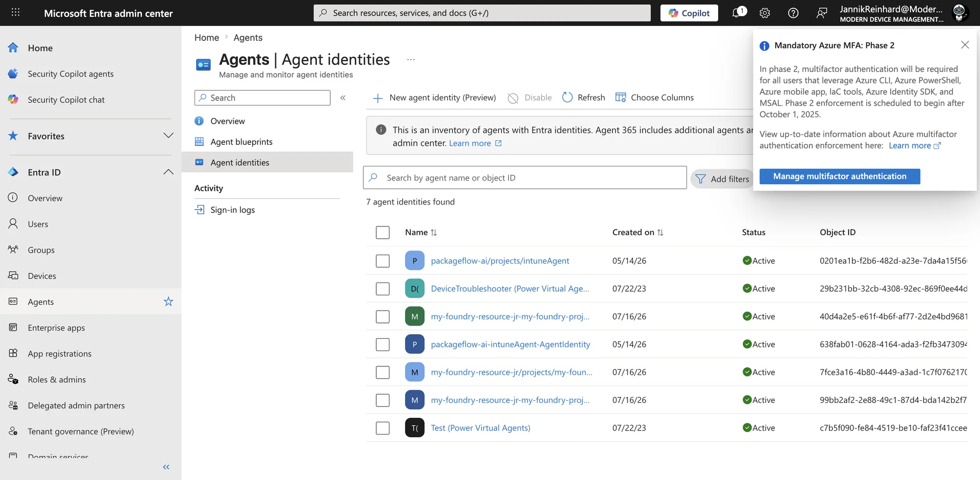Viewport: 980px width, 480px height.
Task: Open the feedback icon in header
Action: coord(821,13)
